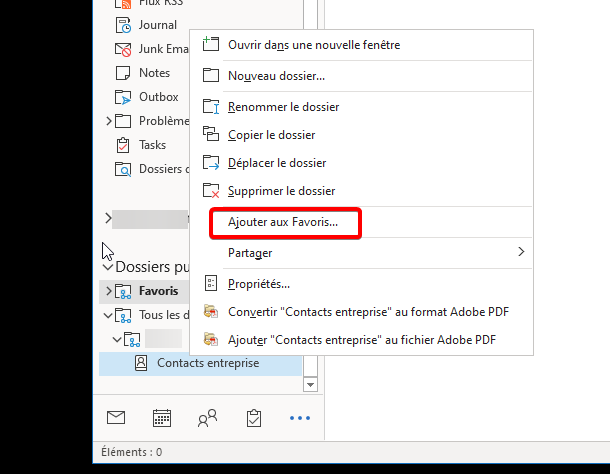The height and width of the screenshot is (474, 610).
Task: Choose Renommer le dossier
Action: click(x=283, y=107)
